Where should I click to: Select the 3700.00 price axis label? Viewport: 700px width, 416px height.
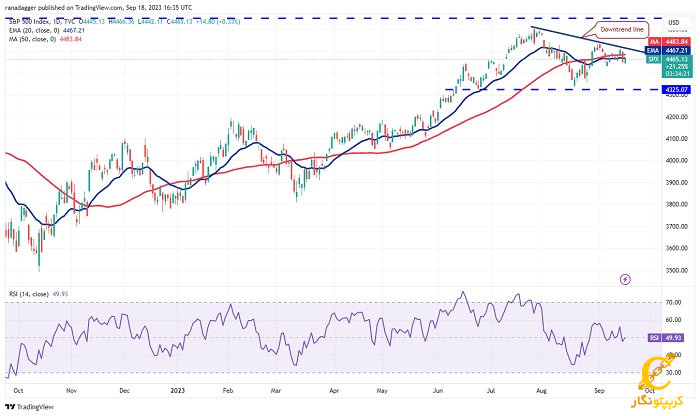tap(676, 227)
